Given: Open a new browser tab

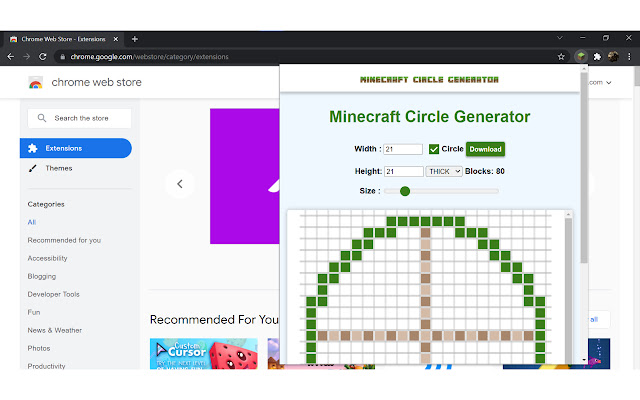Looking at the screenshot, I should pyautogui.click(x=135, y=39).
